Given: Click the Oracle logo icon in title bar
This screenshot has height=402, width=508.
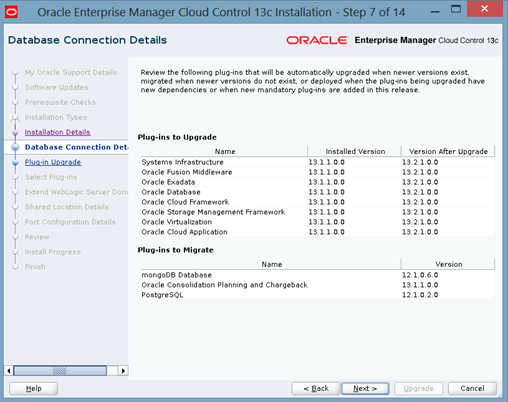Looking at the screenshot, I should point(11,12).
